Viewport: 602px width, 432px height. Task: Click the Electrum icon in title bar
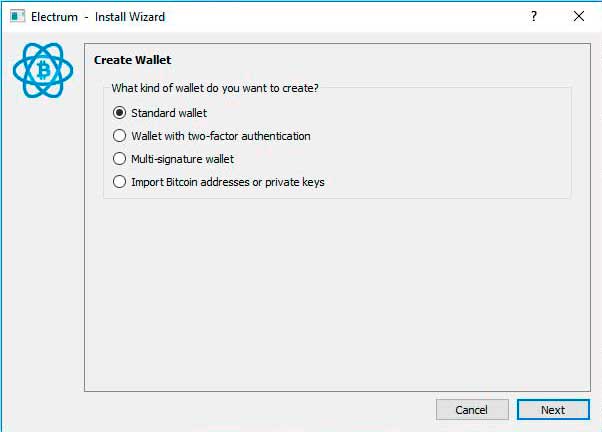tap(17, 17)
